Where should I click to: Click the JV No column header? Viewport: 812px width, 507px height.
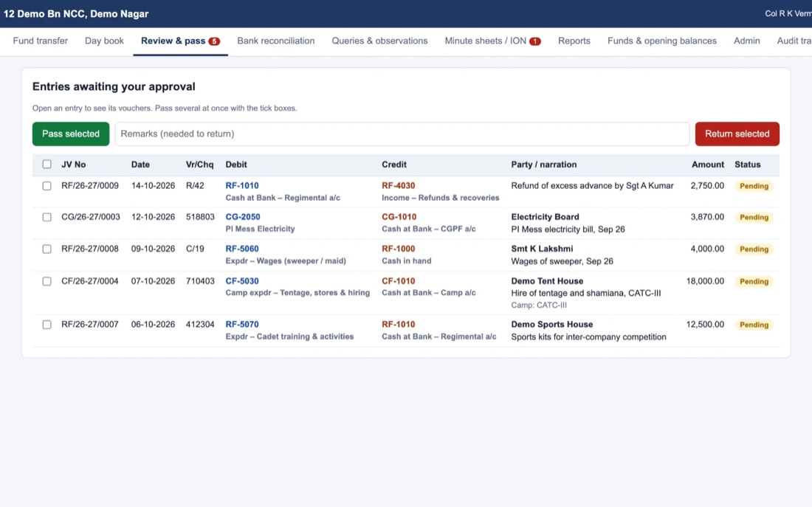pos(74,164)
